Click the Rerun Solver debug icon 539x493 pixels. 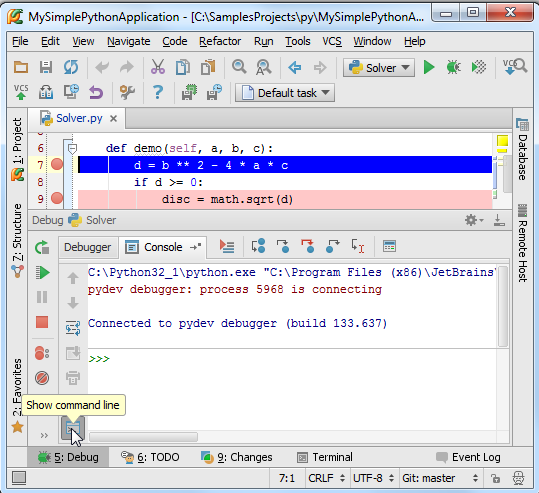[x=42, y=247]
